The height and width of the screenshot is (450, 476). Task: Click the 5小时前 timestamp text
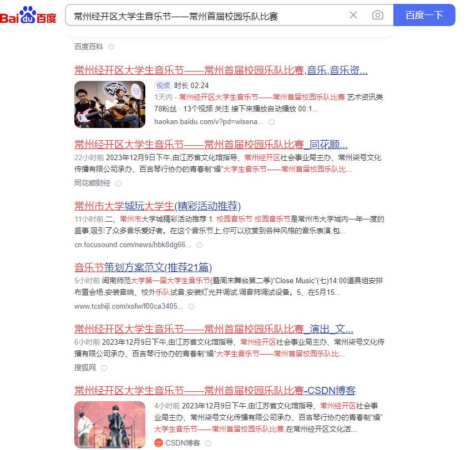click(x=87, y=281)
